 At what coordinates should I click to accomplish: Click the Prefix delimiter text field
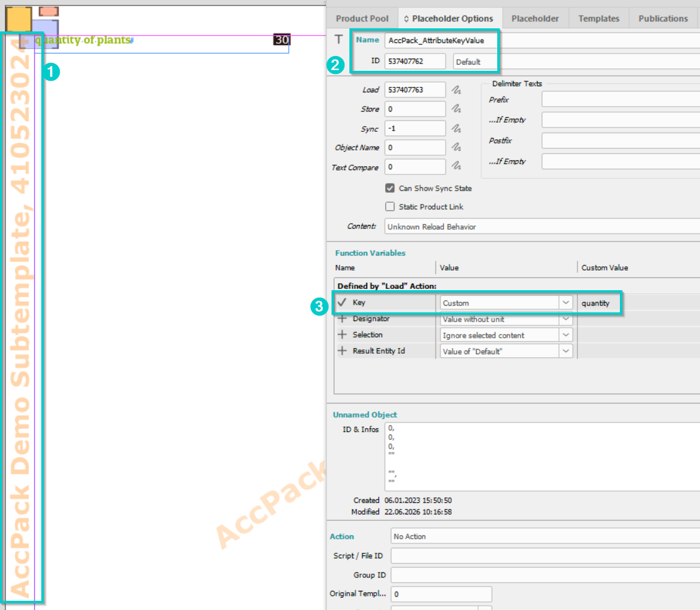point(621,99)
